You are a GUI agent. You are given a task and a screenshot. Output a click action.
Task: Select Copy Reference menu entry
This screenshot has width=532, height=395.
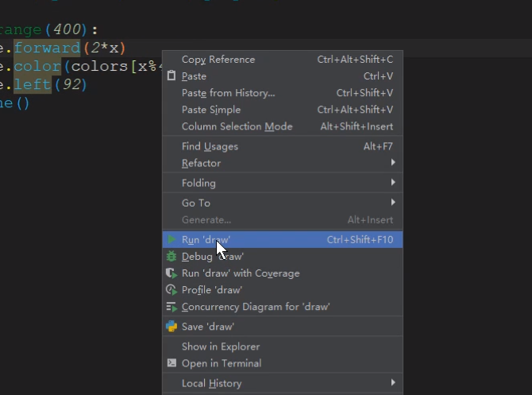(x=218, y=60)
